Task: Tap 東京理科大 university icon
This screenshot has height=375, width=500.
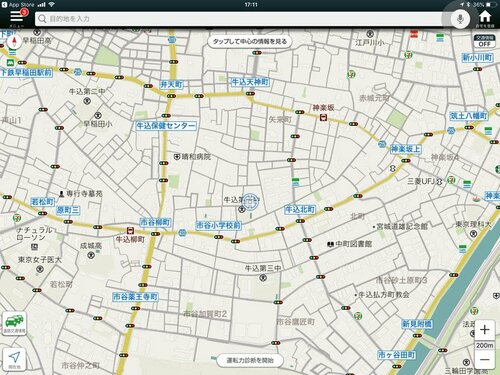Action: click(473, 234)
